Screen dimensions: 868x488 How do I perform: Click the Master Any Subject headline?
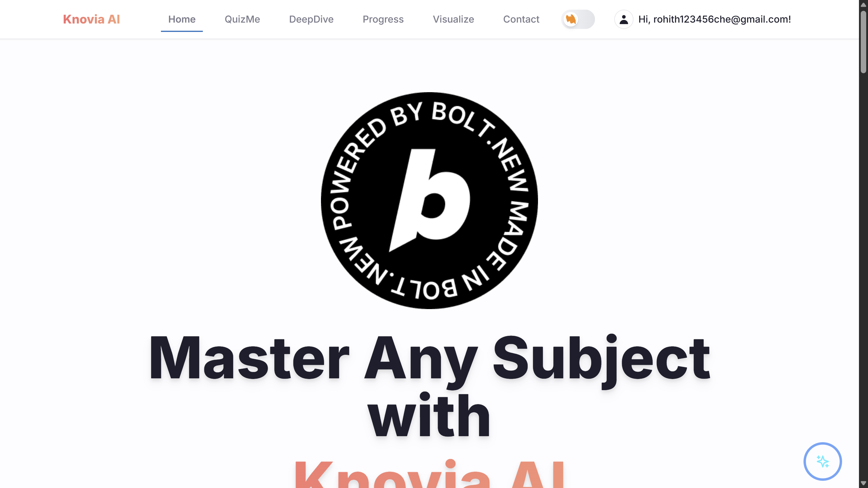point(429,386)
